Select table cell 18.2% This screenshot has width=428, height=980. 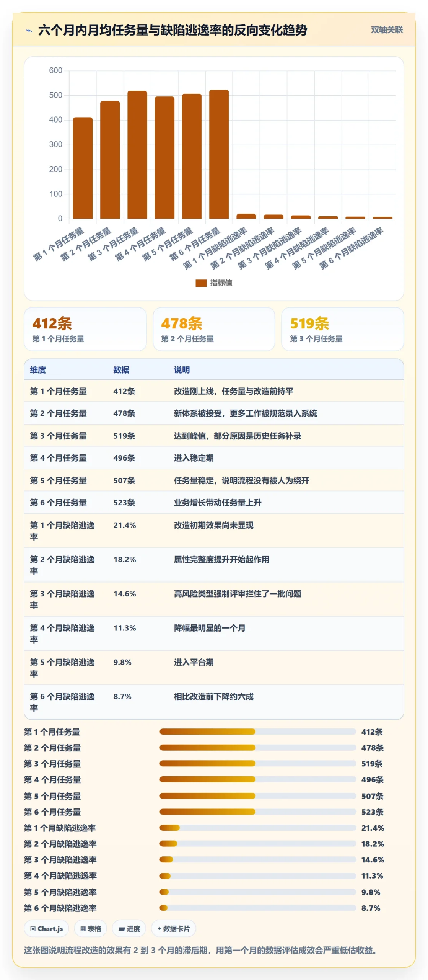pyautogui.click(x=125, y=559)
